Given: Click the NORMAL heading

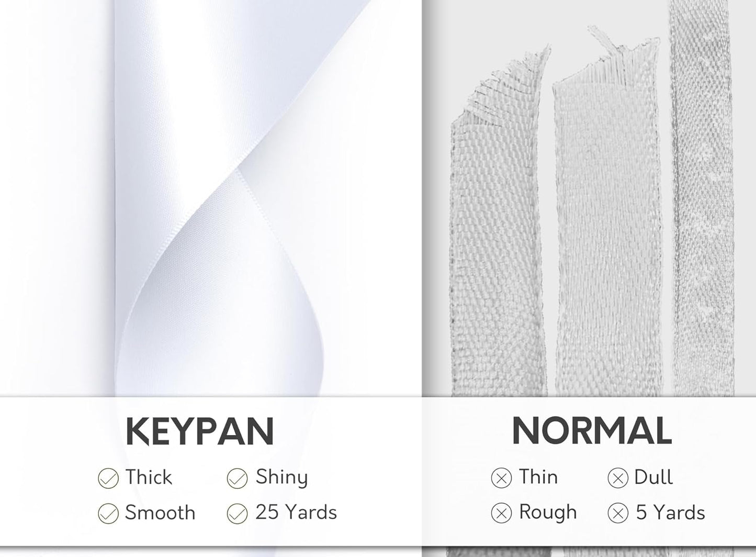Looking at the screenshot, I should [x=591, y=431].
